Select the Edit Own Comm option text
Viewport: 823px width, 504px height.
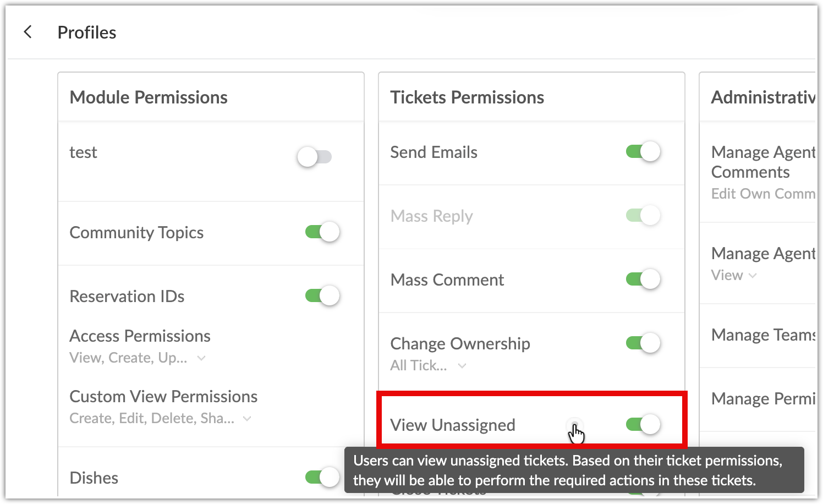763,194
